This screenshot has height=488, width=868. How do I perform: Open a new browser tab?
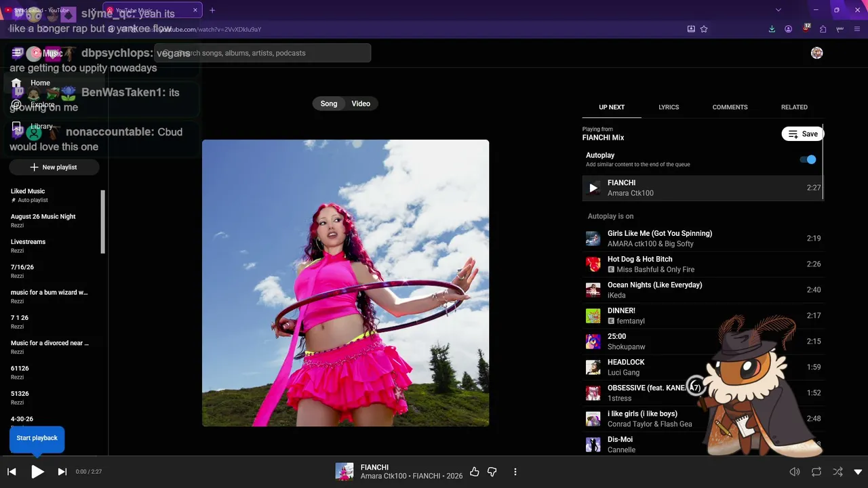pos(212,10)
